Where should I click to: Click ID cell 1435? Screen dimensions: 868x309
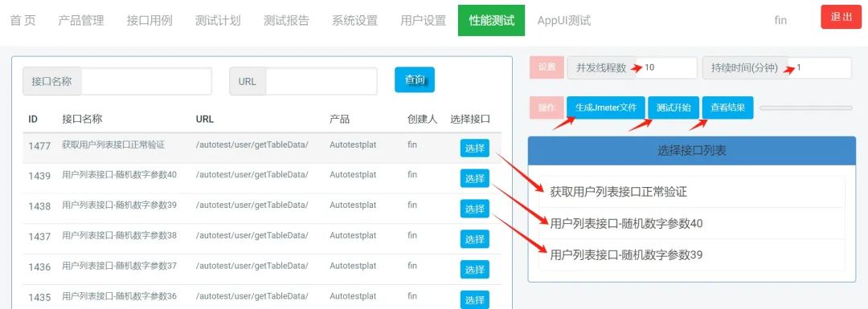click(40, 298)
